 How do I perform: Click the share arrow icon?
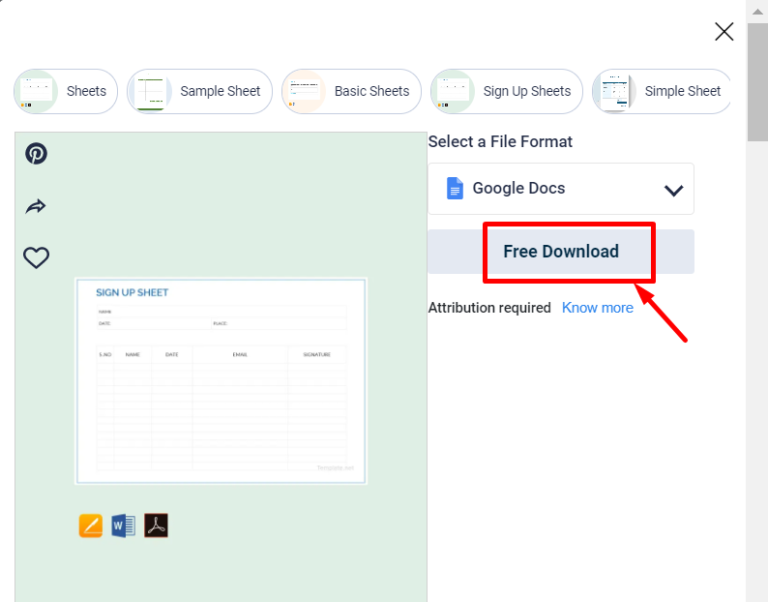(x=36, y=206)
